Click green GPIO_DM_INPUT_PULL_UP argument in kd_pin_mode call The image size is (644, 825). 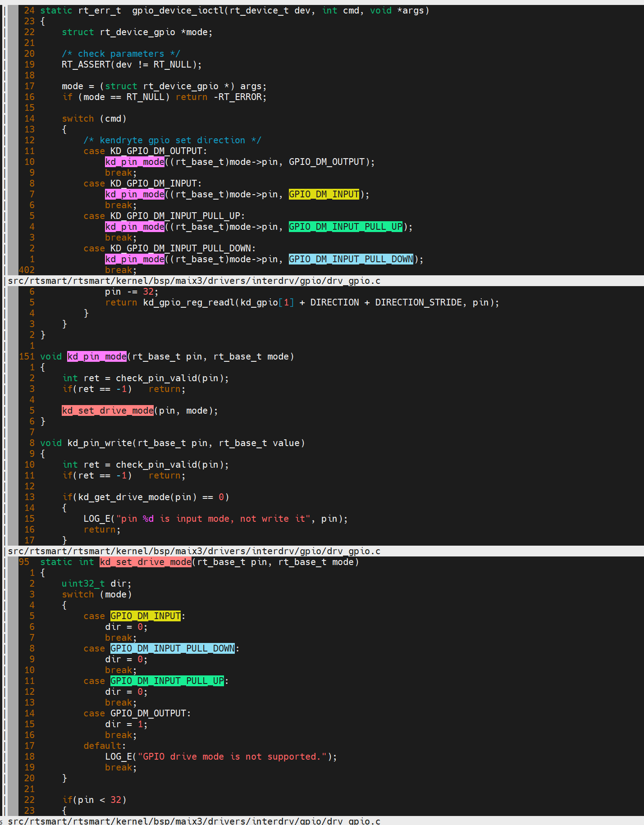tap(346, 227)
